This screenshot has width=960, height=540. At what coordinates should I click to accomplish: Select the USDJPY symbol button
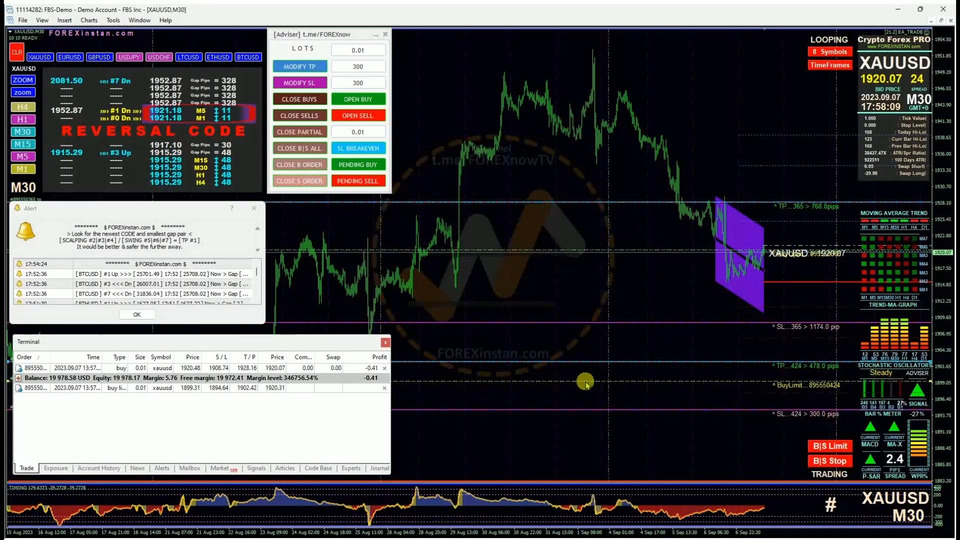pos(129,57)
